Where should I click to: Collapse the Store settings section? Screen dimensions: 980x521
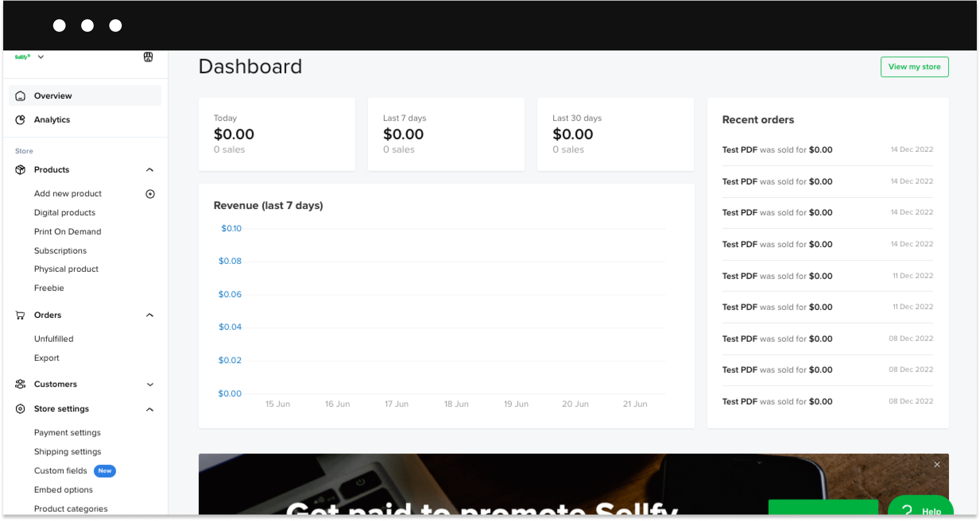(x=150, y=409)
